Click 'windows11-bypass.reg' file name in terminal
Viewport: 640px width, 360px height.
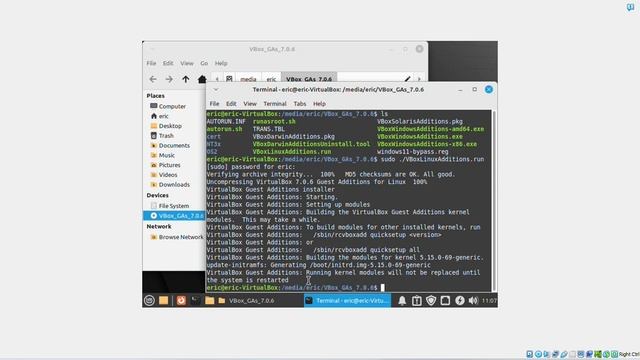click(413, 151)
